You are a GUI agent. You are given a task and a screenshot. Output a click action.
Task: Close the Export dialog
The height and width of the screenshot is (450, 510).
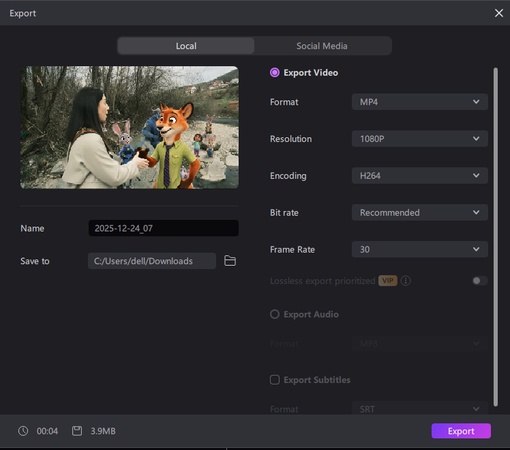499,13
